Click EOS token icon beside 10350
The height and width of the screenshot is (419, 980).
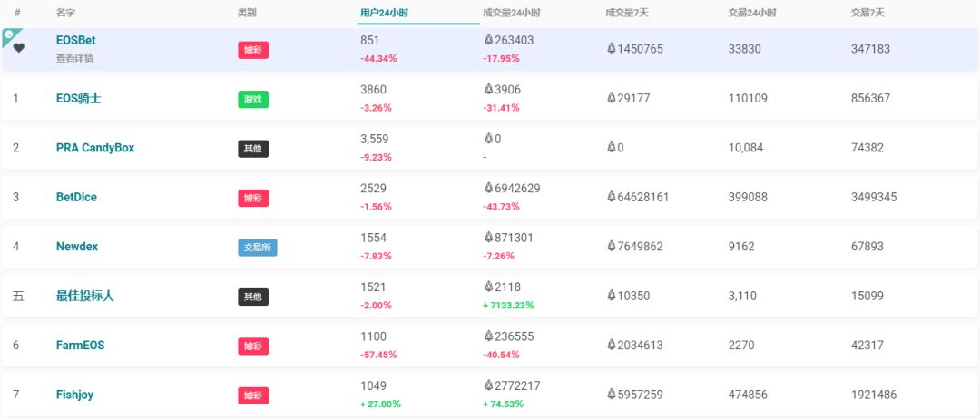click(612, 296)
